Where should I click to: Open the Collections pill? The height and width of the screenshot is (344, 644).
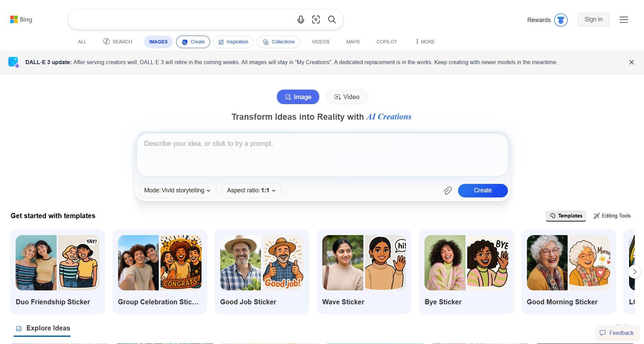279,42
